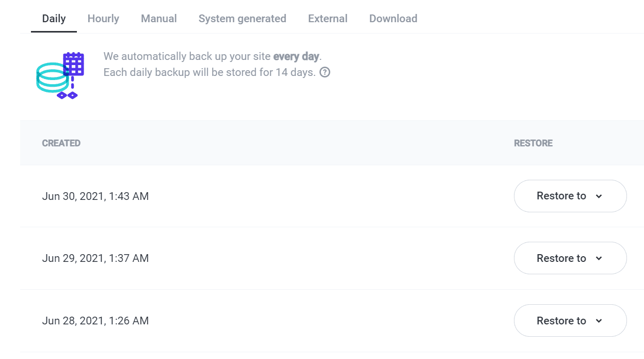The width and height of the screenshot is (644, 359).
Task: Click Restore to for Jun 29 backup
Action: tap(570, 258)
